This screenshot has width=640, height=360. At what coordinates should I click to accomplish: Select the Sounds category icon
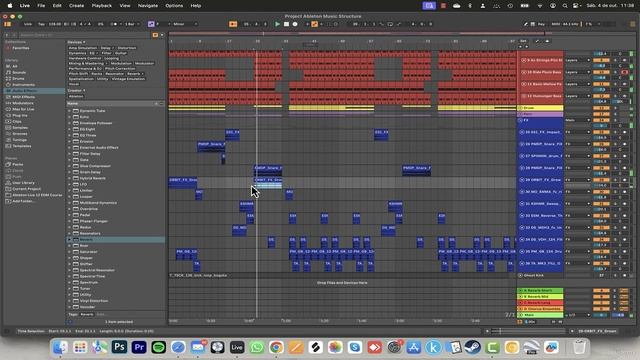click(8, 72)
